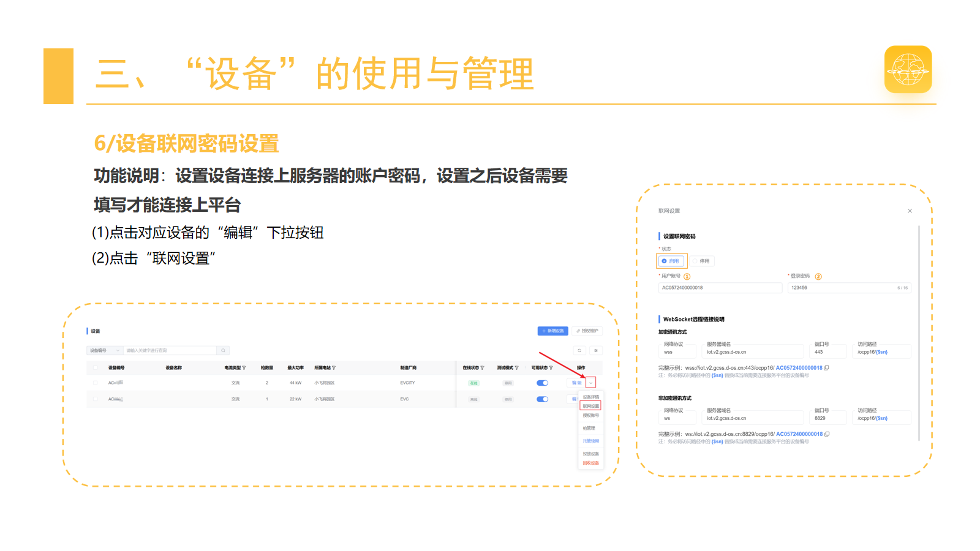Expand the edit dropdown arrow in the first row
This screenshot has height=551, width=980.
point(590,383)
